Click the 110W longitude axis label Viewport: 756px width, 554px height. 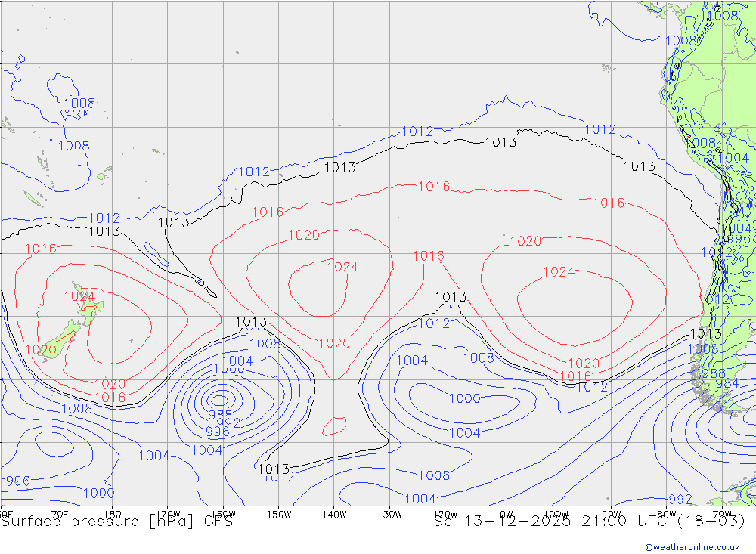(x=500, y=515)
